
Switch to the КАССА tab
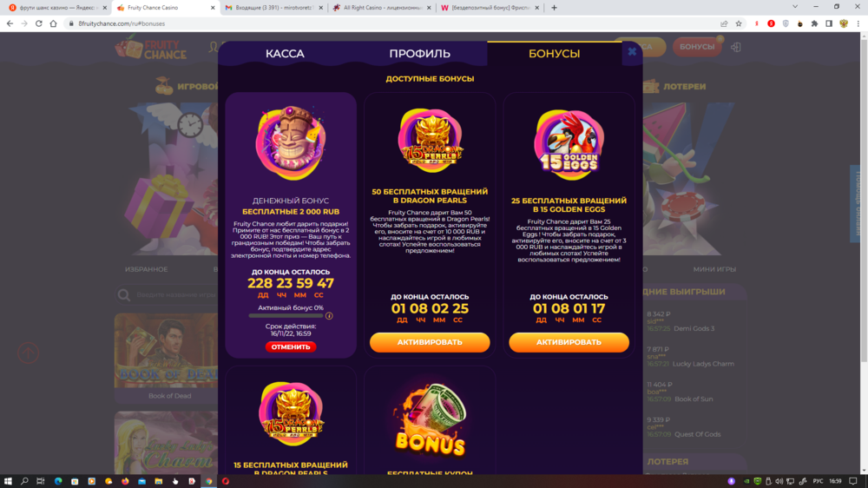[x=285, y=54]
